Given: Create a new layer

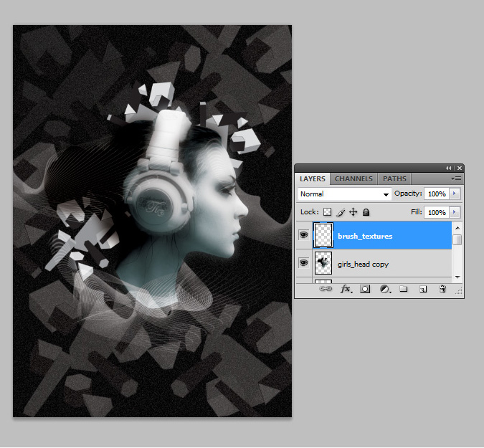Looking at the screenshot, I should (422, 289).
